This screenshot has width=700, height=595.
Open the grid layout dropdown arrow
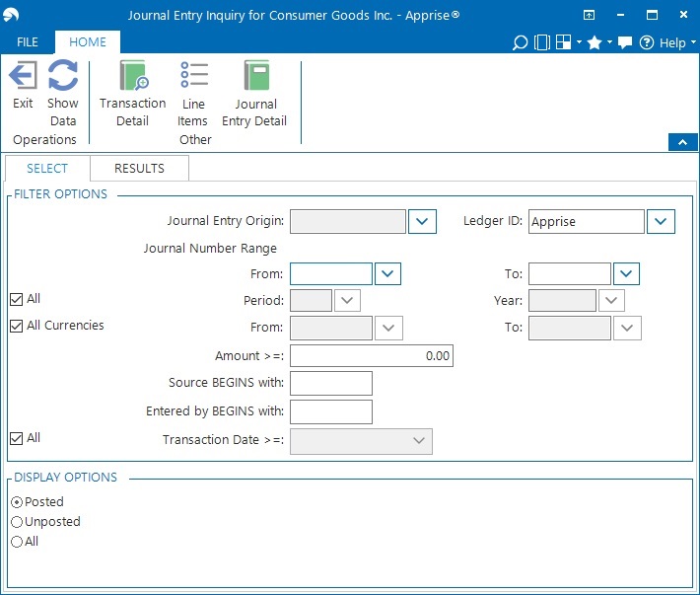[x=579, y=42]
